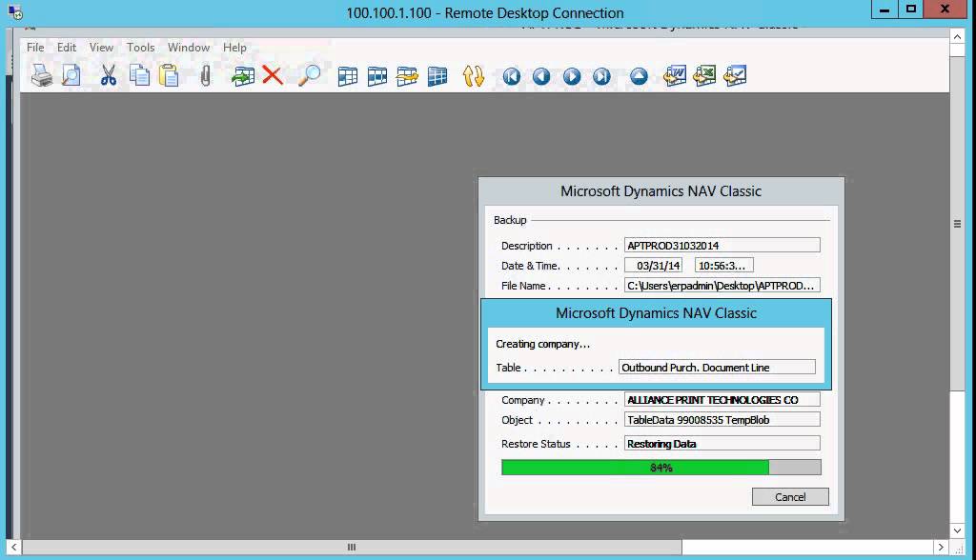Open the Window menu
The height and width of the screenshot is (560, 976).
189,48
